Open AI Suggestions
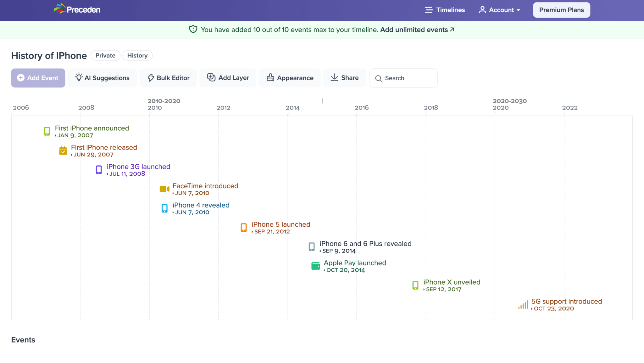This screenshot has width=644, height=363. [102, 78]
